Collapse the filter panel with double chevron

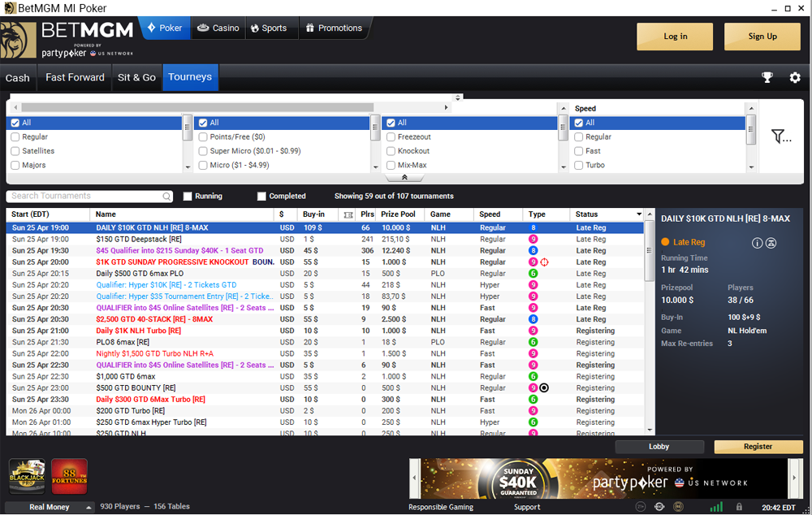(404, 178)
